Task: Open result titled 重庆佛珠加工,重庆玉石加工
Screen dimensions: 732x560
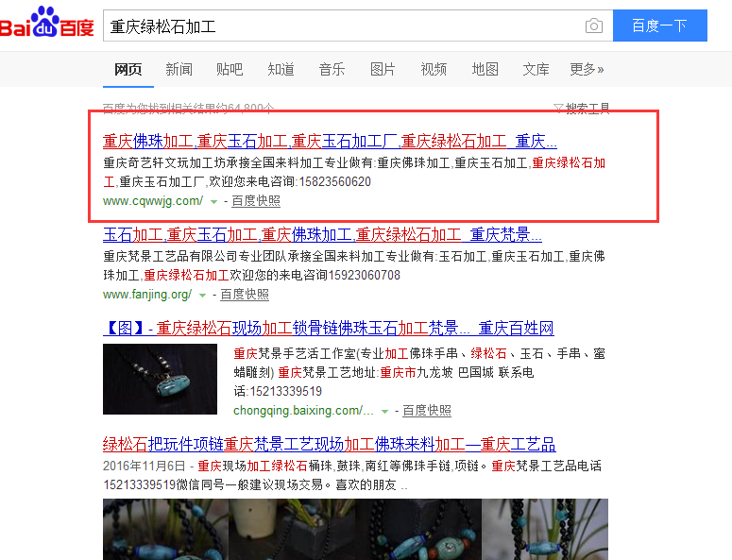Action: tap(330, 141)
